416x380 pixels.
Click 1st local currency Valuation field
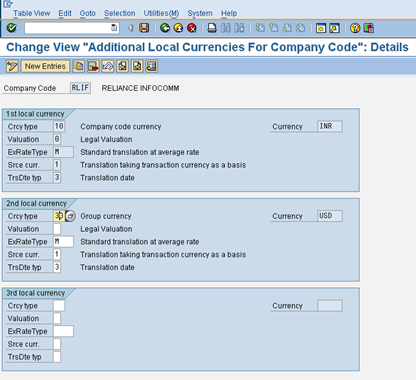click(57, 139)
